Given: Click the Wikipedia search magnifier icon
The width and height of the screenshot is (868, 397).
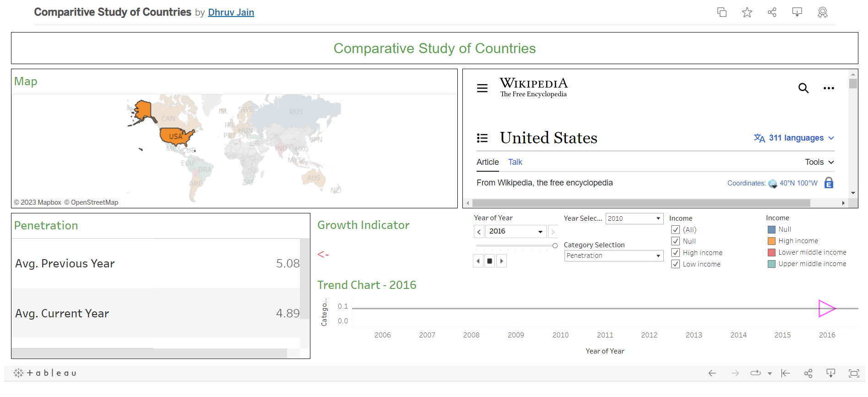Looking at the screenshot, I should (x=803, y=88).
